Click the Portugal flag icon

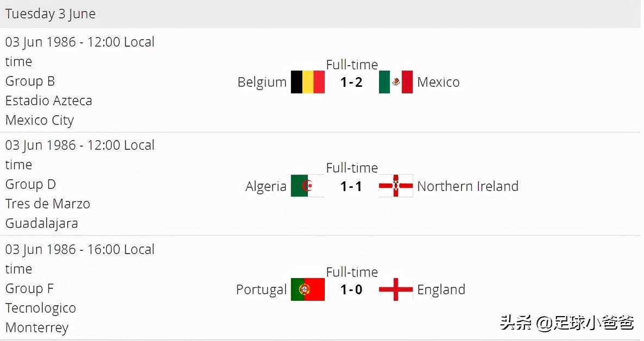point(307,289)
